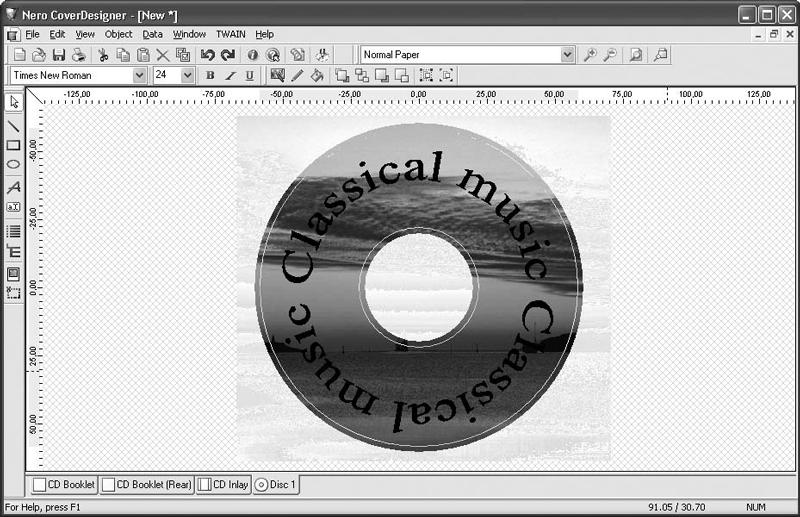
Task: Select the Ellipse tool
Action: point(14,164)
